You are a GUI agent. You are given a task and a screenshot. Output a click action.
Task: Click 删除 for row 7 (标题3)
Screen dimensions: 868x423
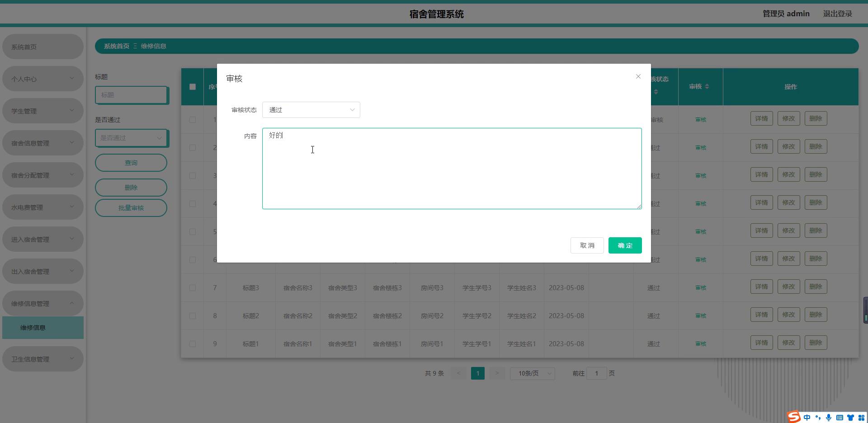[816, 287]
